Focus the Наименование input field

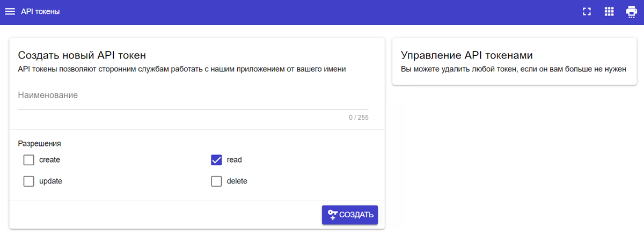pyautogui.click(x=193, y=97)
